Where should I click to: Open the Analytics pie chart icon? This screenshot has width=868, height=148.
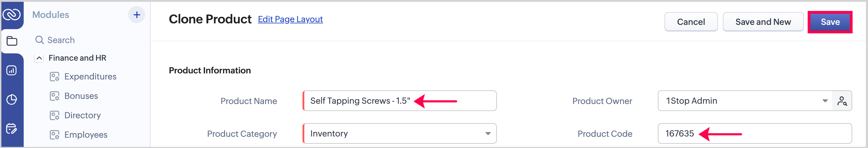pyautogui.click(x=12, y=99)
